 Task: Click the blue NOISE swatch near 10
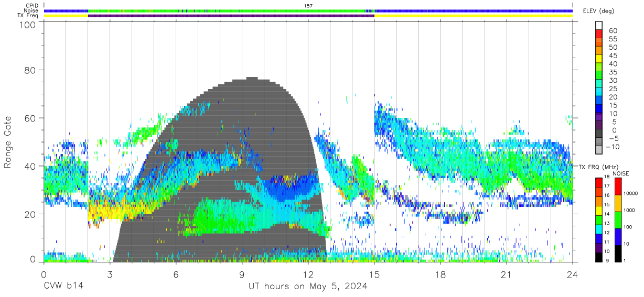(617, 237)
